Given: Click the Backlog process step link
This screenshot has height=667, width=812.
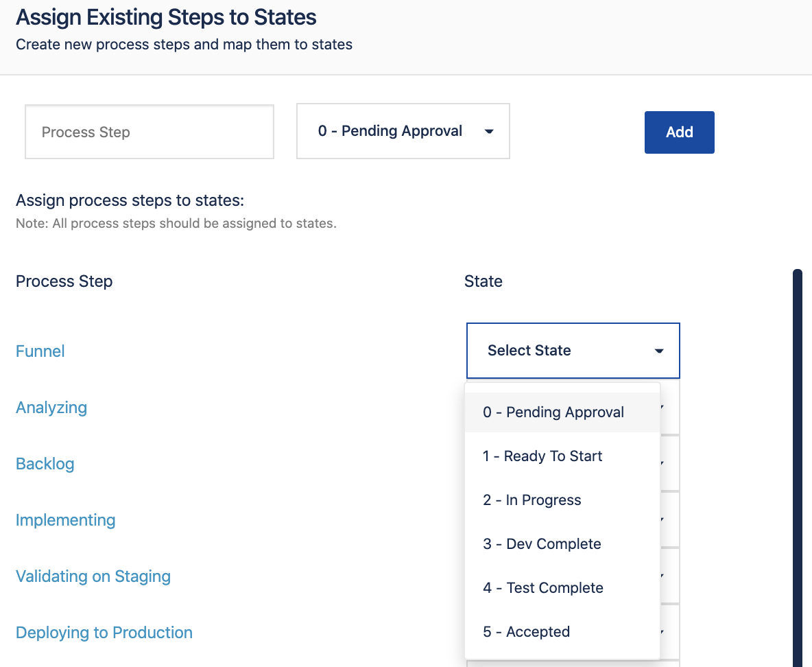Looking at the screenshot, I should (45, 464).
